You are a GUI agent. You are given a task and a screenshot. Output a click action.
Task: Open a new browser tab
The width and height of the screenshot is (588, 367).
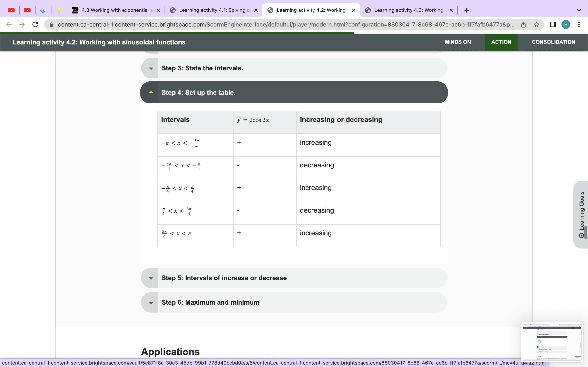pyautogui.click(x=467, y=10)
